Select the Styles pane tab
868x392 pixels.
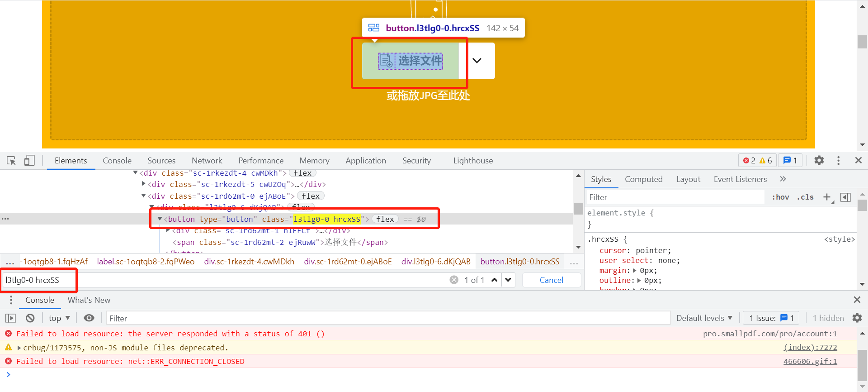coord(601,179)
